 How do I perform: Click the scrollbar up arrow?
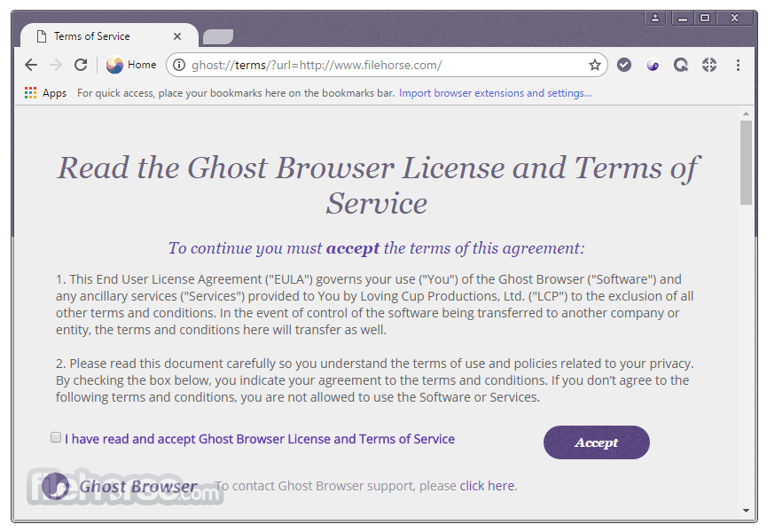pyautogui.click(x=746, y=113)
